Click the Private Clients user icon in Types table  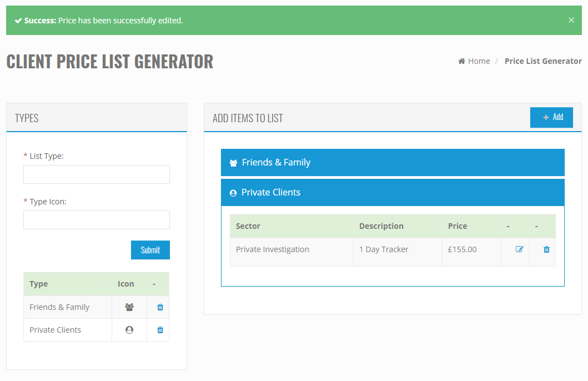coord(129,329)
